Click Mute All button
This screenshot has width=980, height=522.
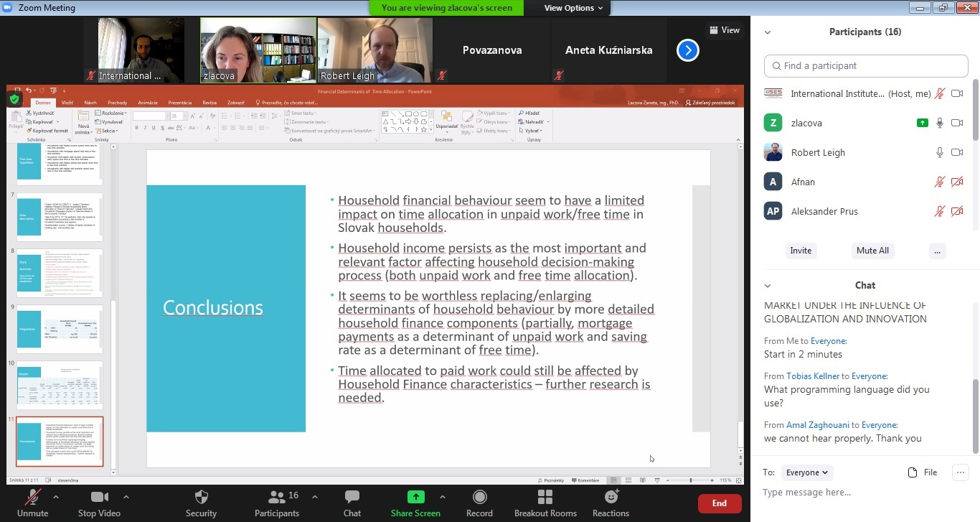click(x=872, y=251)
